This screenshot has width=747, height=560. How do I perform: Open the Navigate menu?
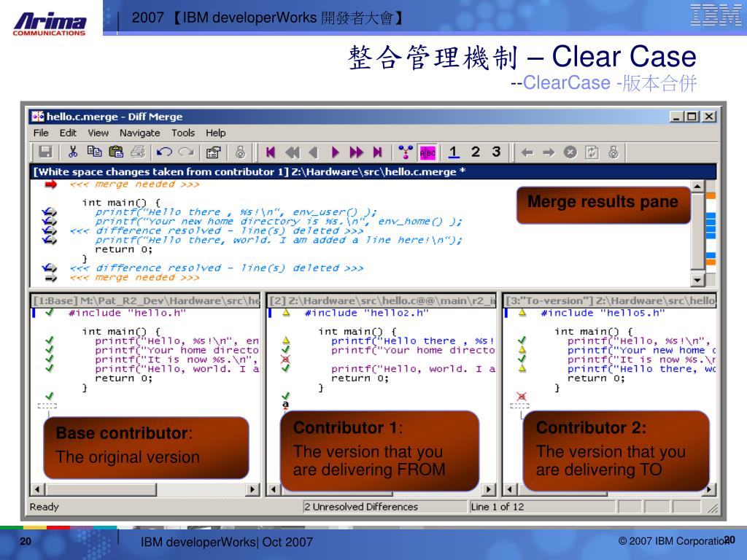(x=139, y=133)
